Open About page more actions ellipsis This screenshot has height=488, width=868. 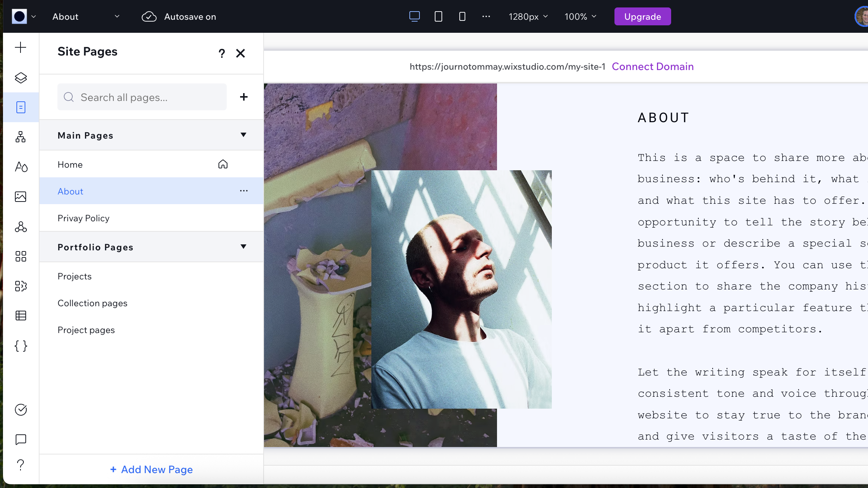(x=244, y=191)
